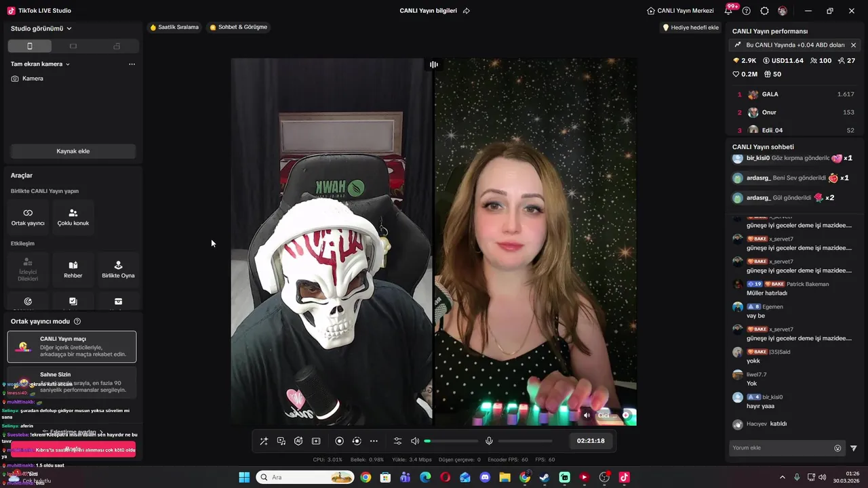Select Sahne Sizin mode card
The image size is (868, 488).
point(72,382)
